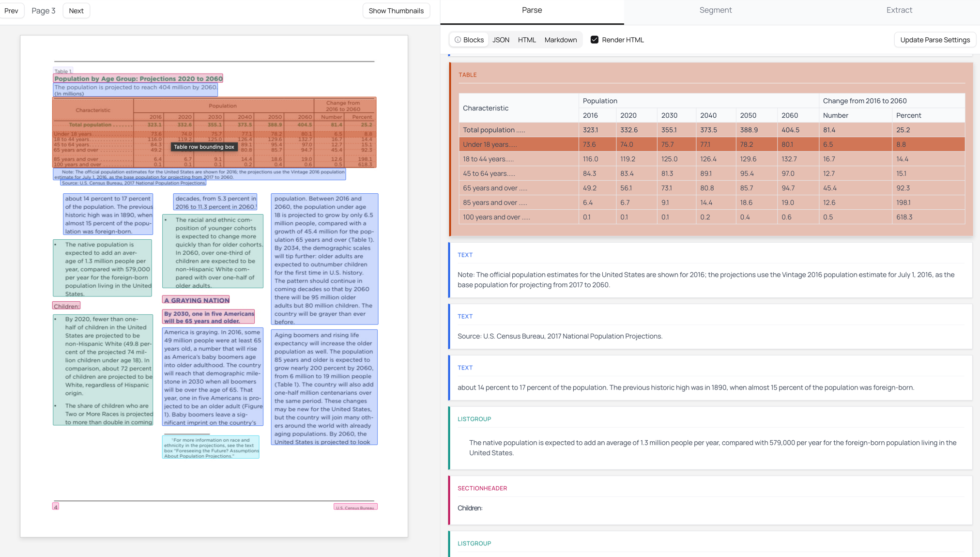Select the Source Census Bureau text block
This screenshot has width=980, height=557.
[x=710, y=326]
